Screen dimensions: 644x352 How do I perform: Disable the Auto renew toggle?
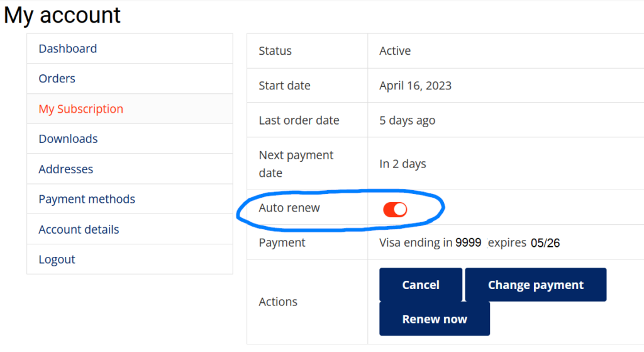click(395, 210)
